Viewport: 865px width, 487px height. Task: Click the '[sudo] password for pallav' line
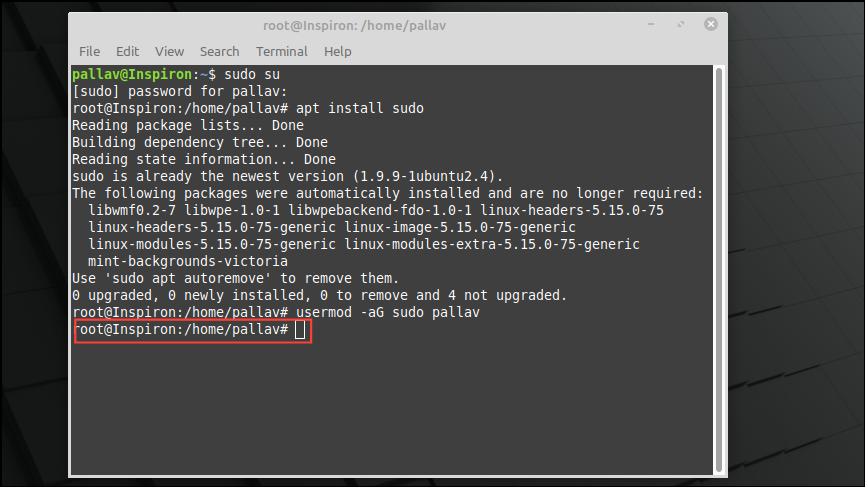[180, 91]
